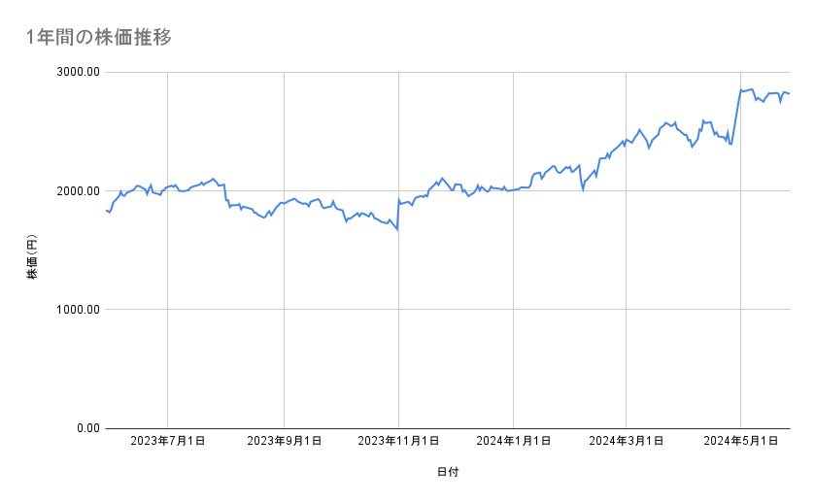Click the horizontal axis title 日付
This screenshot has width=815, height=504.
[x=447, y=473]
